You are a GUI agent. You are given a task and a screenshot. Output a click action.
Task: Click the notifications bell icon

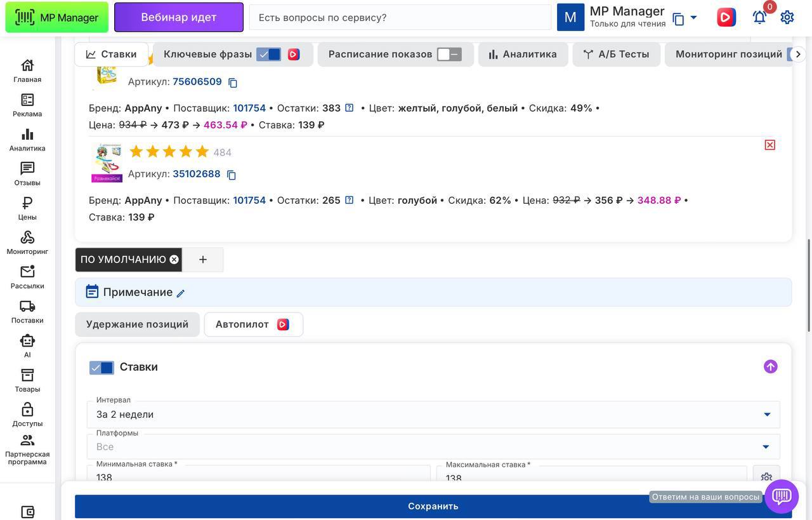[x=759, y=18]
